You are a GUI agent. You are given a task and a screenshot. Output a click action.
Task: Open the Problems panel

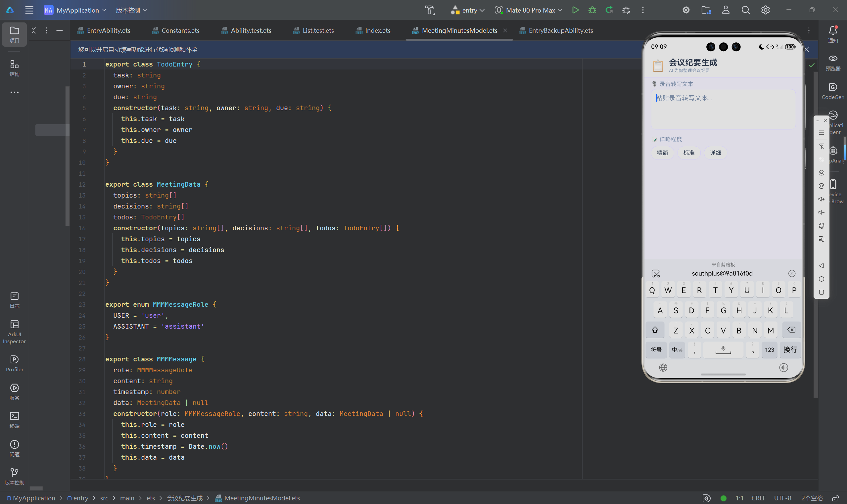click(14, 448)
